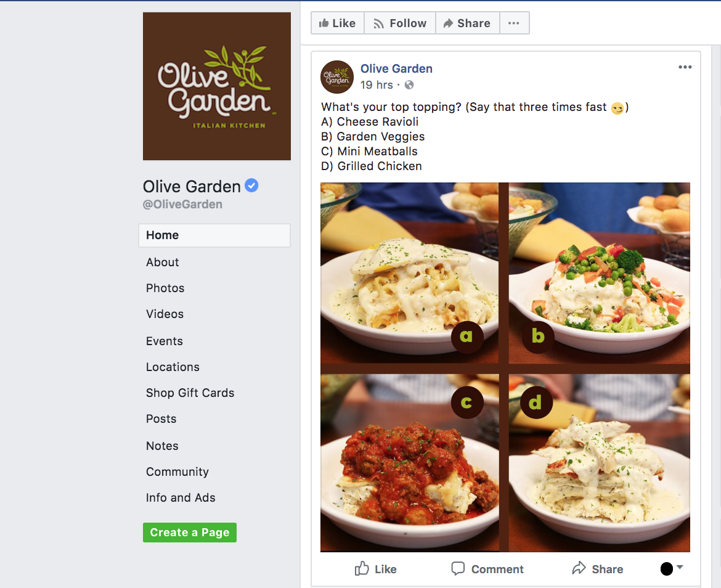721x588 pixels.
Task: Open the About section
Action: 162,262
